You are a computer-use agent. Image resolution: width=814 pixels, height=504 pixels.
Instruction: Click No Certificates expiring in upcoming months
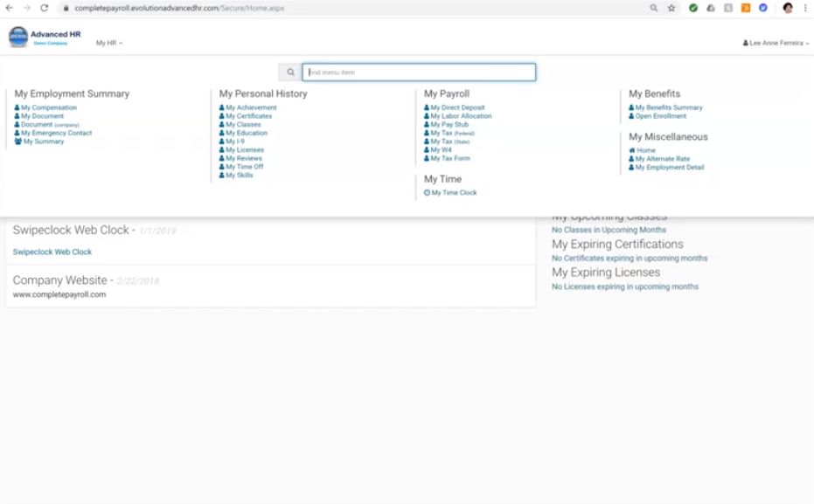click(x=630, y=259)
